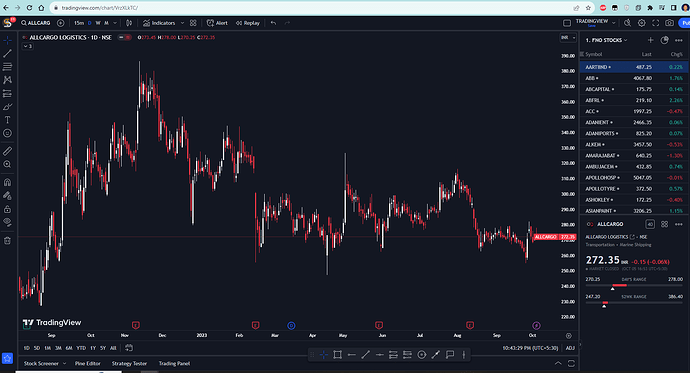The width and height of the screenshot is (690, 373).
Task: Switch to the 15m timeframe
Action: pos(79,23)
